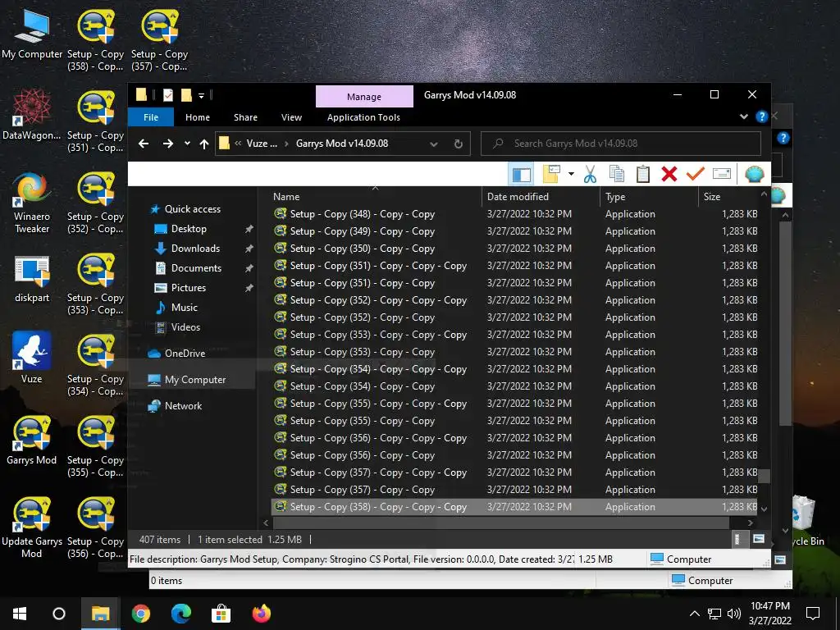Click the Paste clipboard icon

pos(643,174)
